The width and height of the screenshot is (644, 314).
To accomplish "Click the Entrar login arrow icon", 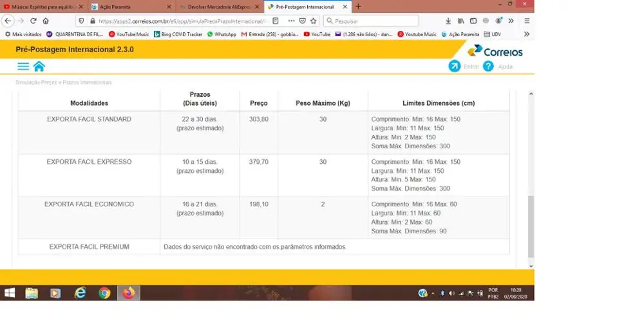I will (x=454, y=66).
